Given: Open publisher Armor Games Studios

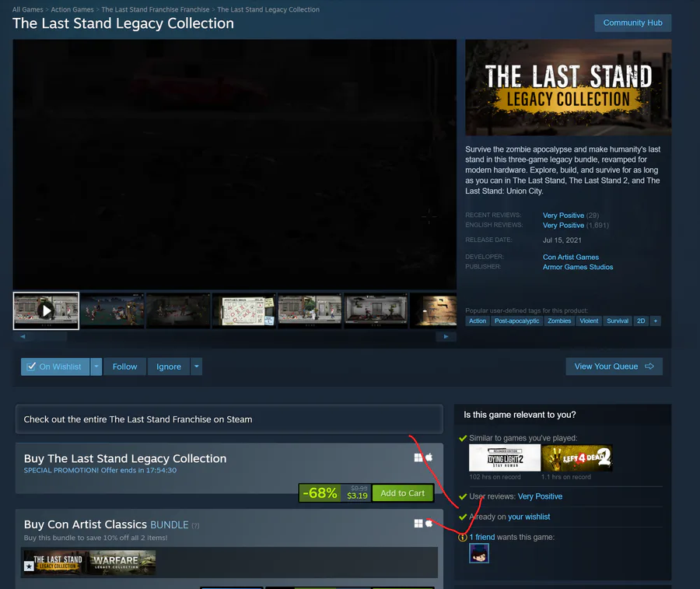Looking at the screenshot, I should [x=578, y=267].
